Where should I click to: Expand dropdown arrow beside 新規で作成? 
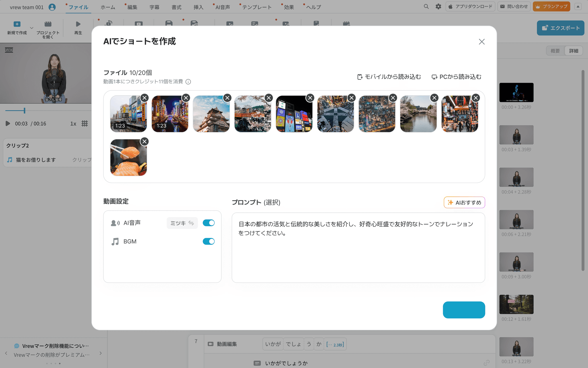[x=32, y=28]
